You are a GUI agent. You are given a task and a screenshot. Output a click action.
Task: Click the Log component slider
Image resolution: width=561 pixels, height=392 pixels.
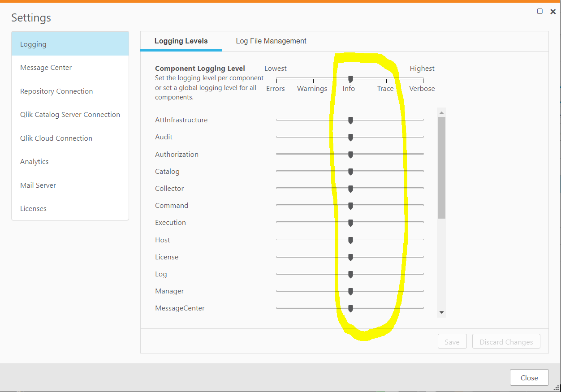coord(350,274)
